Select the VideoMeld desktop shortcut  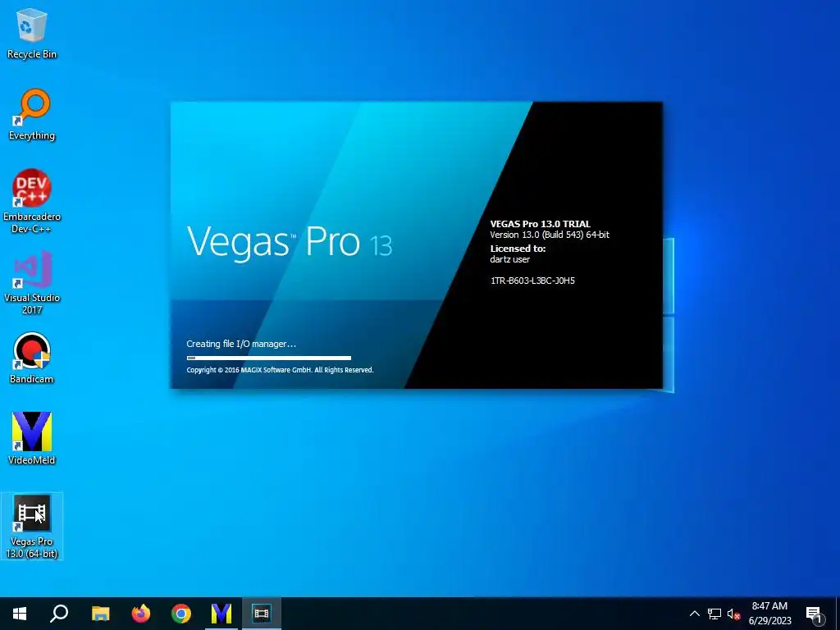[32, 439]
